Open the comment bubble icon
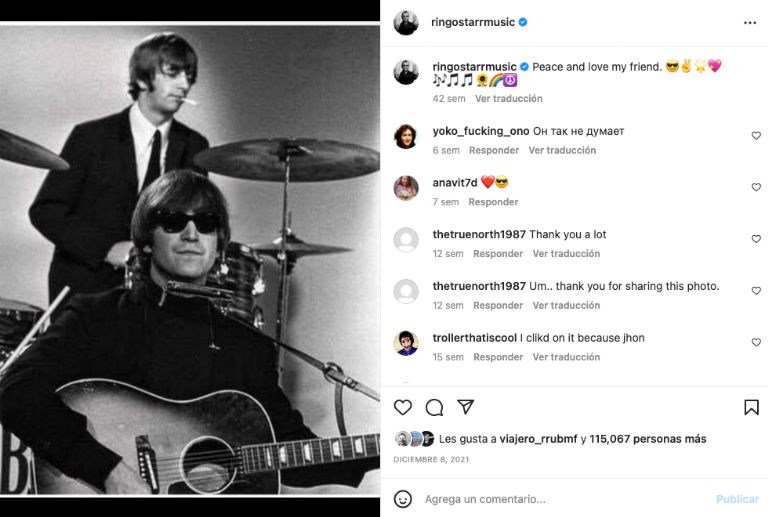The image size is (768, 517). pos(434,407)
